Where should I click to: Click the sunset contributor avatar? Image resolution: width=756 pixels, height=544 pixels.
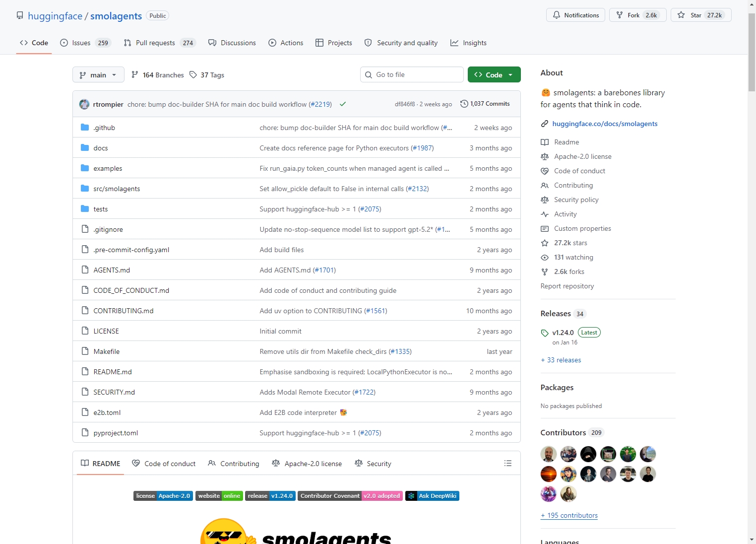pos(549,474)
